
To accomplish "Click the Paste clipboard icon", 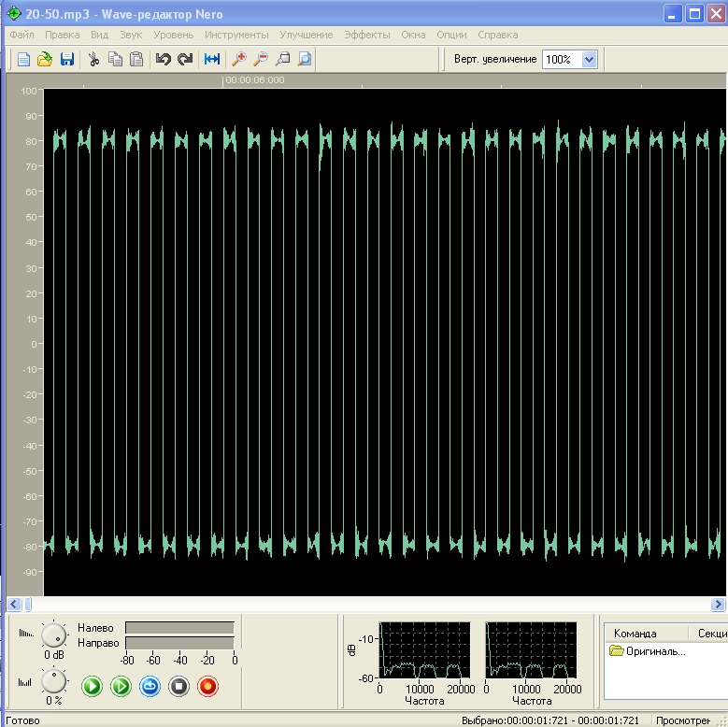I will pos(136,60).
